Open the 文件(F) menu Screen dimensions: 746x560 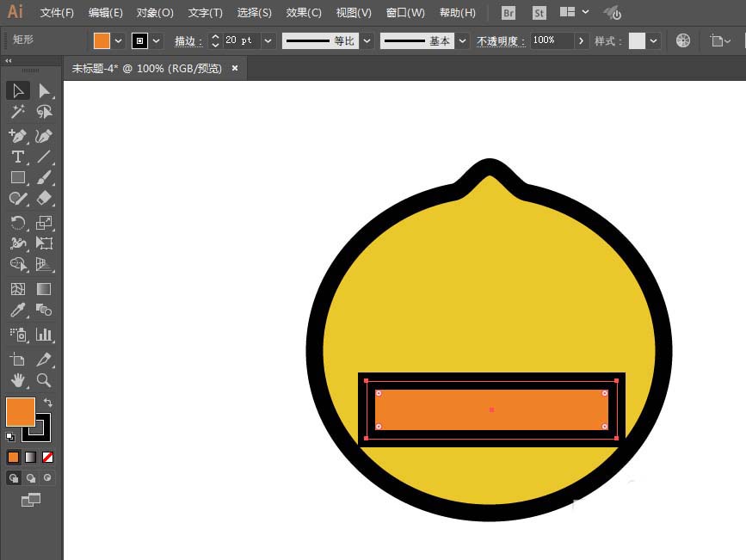(x=57, y=13)
